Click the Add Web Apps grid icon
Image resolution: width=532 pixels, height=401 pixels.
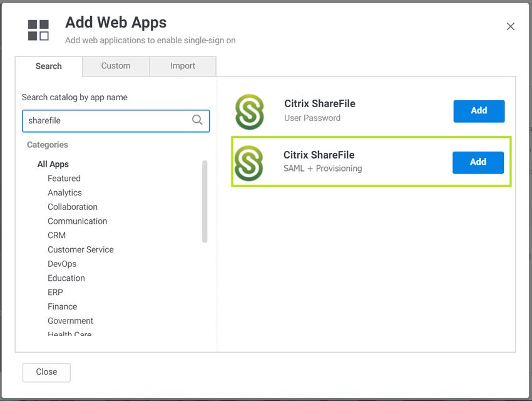(x=38, y=30)
